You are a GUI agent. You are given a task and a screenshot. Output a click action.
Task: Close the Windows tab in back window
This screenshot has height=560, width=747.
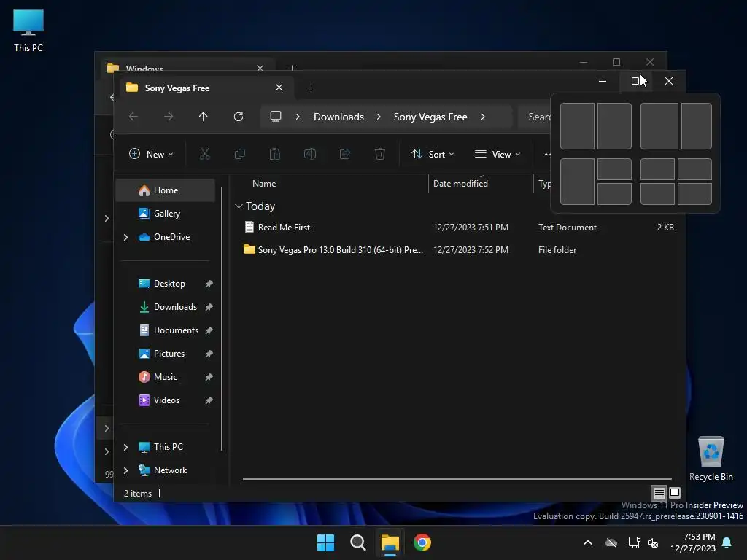click(260, 68)
